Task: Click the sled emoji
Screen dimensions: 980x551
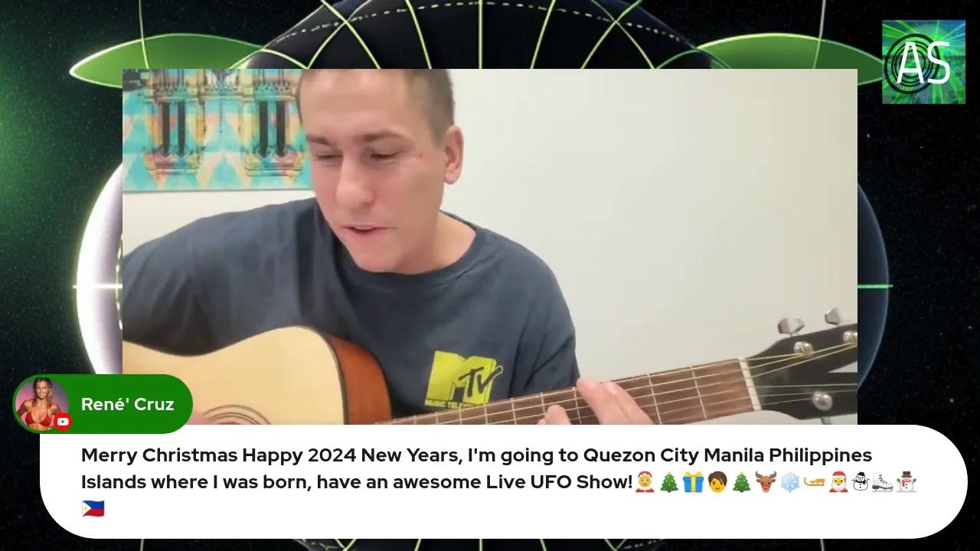Action: pyautogui.click(x=813, y=483)
